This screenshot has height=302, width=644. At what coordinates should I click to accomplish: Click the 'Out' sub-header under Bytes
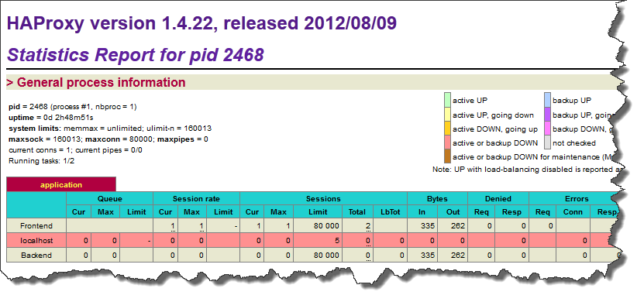pos(453,211)
